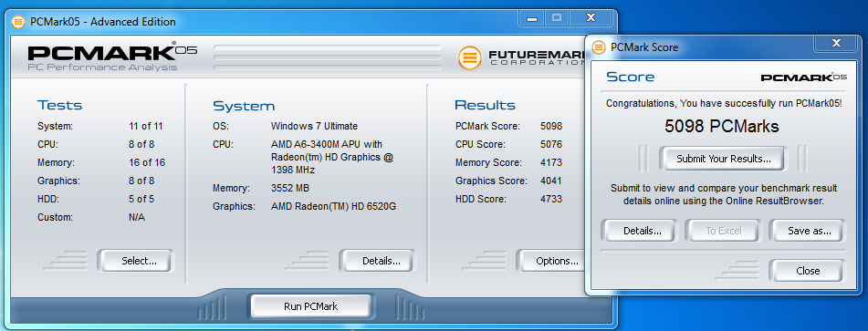Click the '5 of 5' HDD tests value
Screen dimensions: 868x331
coord(141,199)
